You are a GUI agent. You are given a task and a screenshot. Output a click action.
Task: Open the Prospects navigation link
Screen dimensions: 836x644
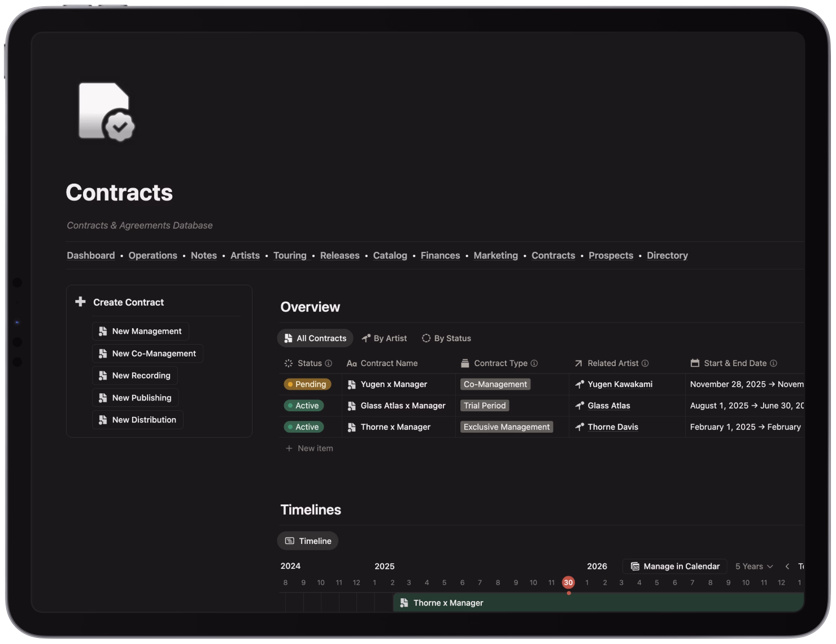coord(611,255)
